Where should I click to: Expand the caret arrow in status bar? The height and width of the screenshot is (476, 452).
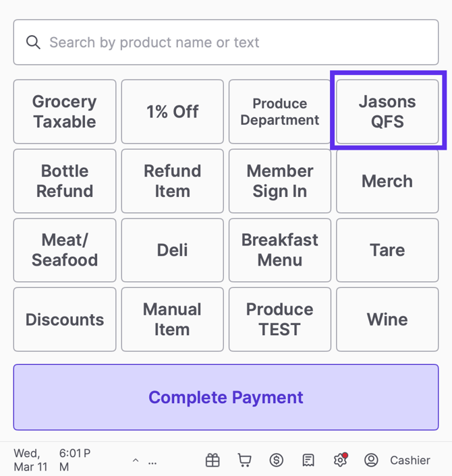click(x=136, y=461)
